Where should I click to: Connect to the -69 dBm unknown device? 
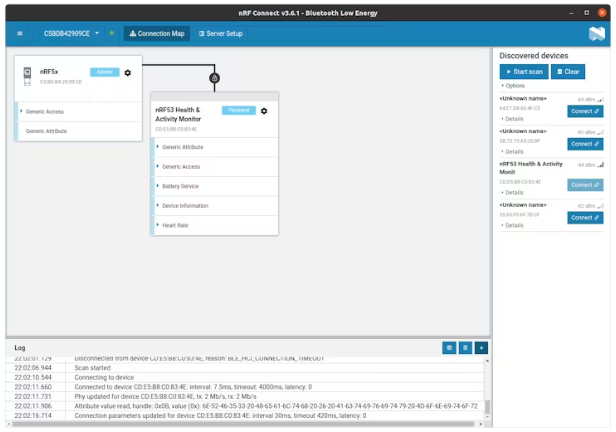585,111
